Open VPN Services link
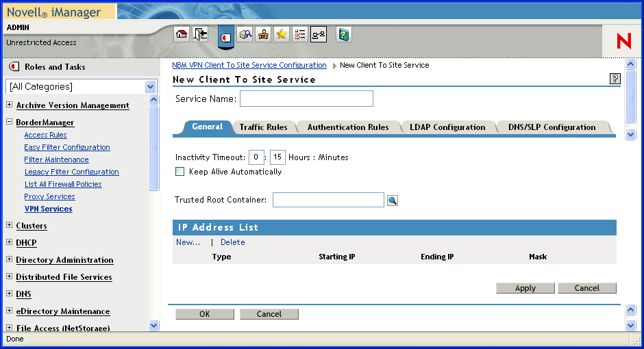This screenshot has width=644, height=349. [x=48, y=209]
